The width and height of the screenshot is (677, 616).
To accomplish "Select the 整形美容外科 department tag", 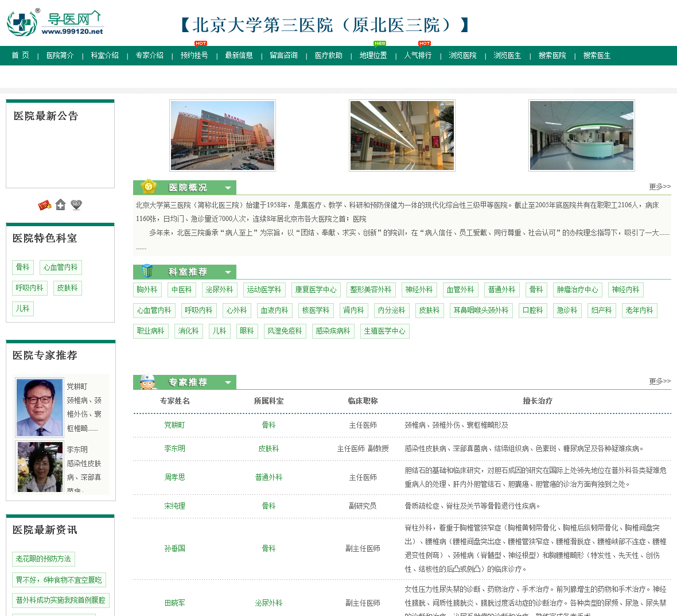I will (371, 289).
